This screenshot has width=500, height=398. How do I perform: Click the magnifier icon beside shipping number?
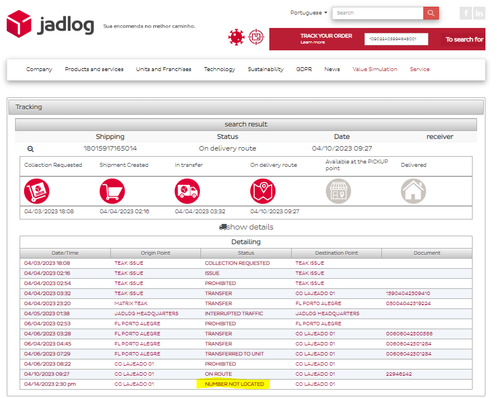click(x=30, y=149)
